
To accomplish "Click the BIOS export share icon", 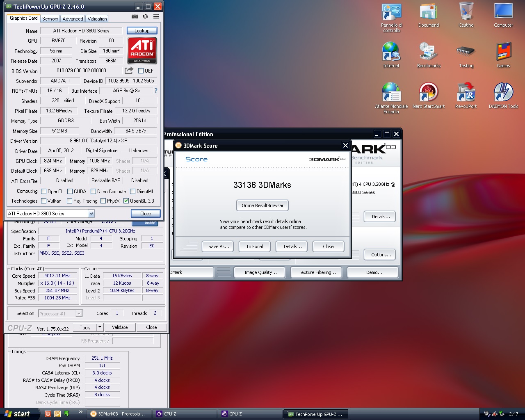I will pos(129,71).
